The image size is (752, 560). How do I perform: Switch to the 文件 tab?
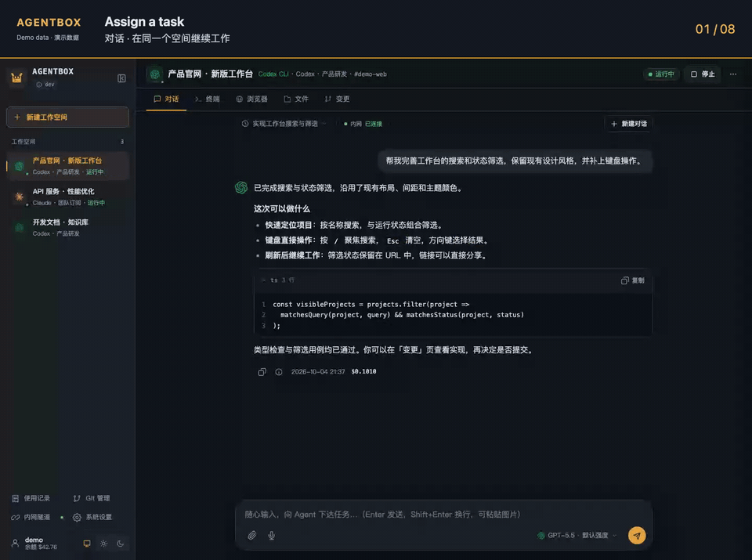pos(296,99)
